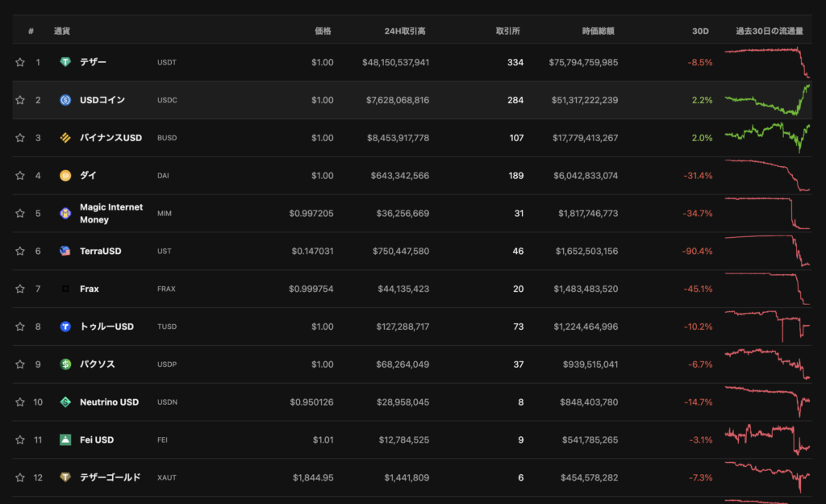Click the TrueUSD (トゥルーUSD) logo icon
The height and width of the screenshot is (504, 826).
[x=65, y=327]
